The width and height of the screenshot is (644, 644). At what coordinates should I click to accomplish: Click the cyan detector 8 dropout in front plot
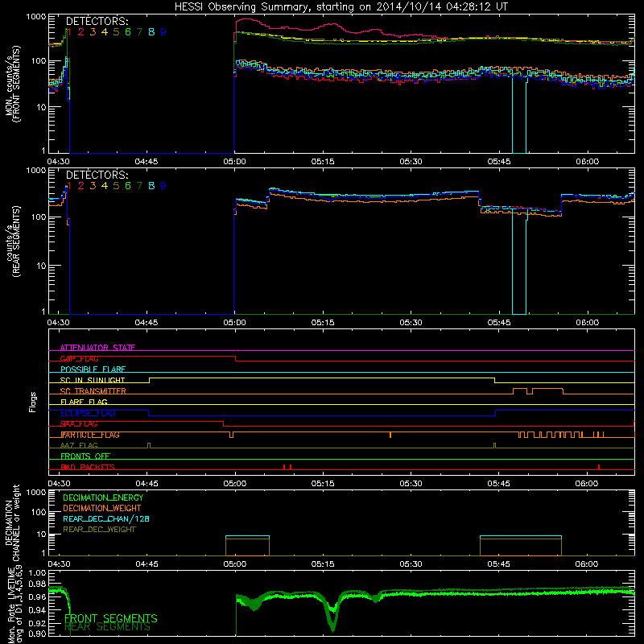click(519, 115)
